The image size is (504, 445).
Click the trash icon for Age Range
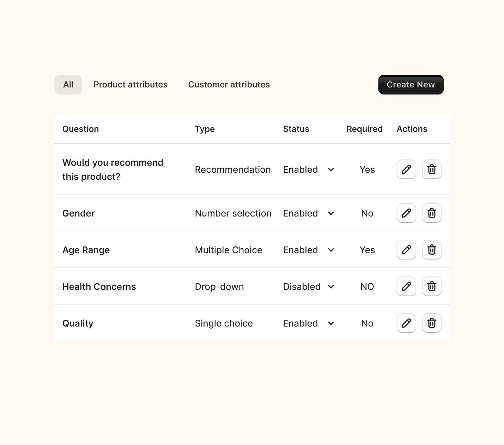(x=432, y=250)
